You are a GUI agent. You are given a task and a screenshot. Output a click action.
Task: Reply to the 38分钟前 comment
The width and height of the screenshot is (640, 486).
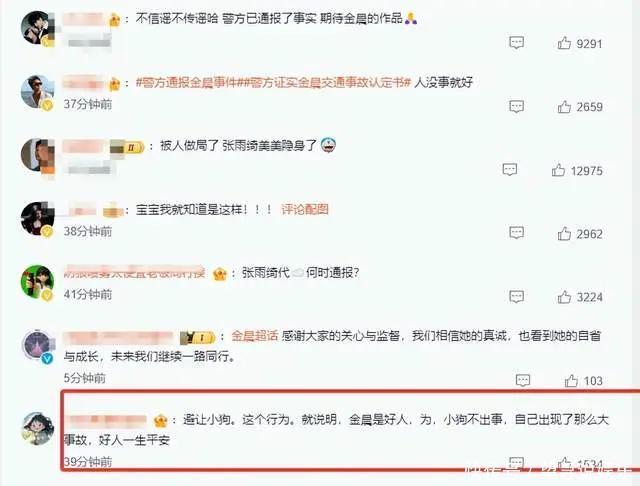[x=516, y=233]
